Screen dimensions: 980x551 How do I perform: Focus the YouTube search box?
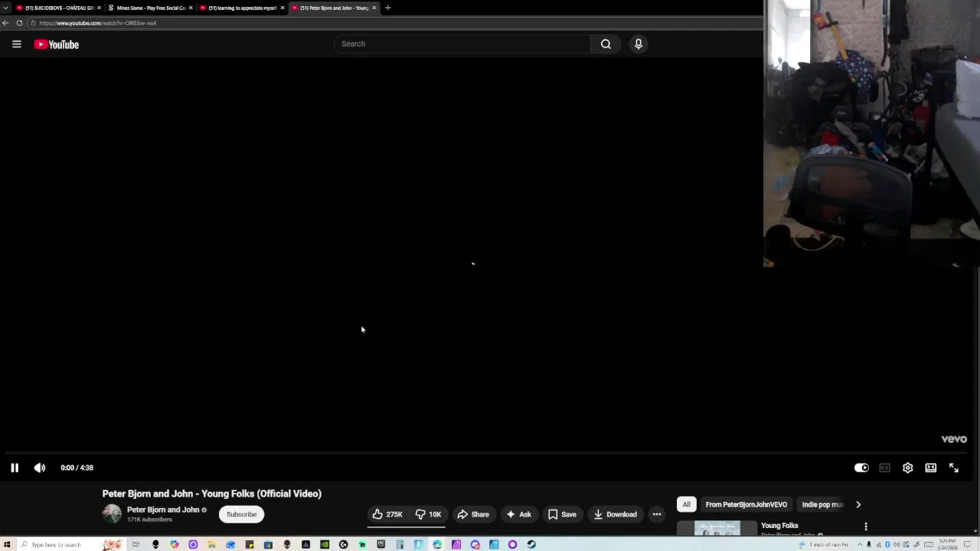point(462,44)
